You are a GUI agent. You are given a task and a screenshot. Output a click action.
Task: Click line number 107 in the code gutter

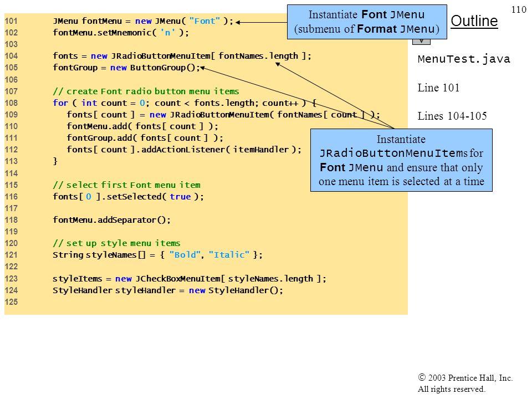coord(11,91)
